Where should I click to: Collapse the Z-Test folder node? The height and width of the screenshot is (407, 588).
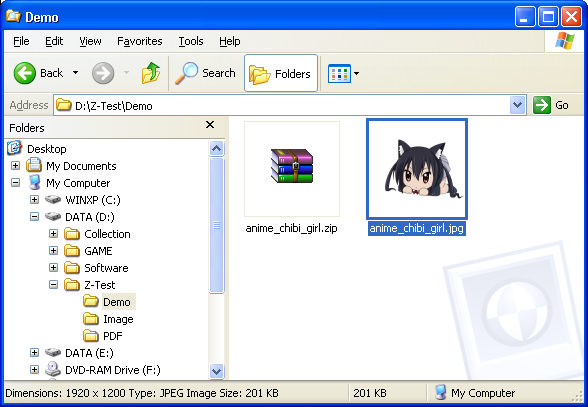point(54,285)
